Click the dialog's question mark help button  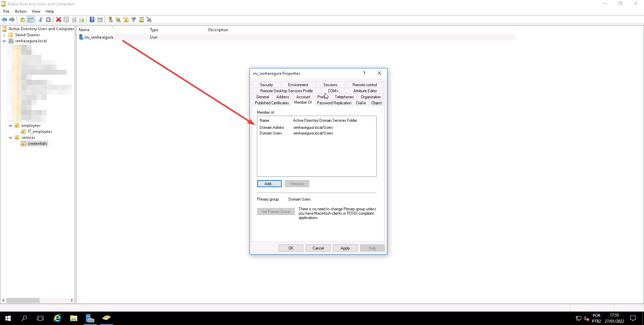(x=364, y=73)
